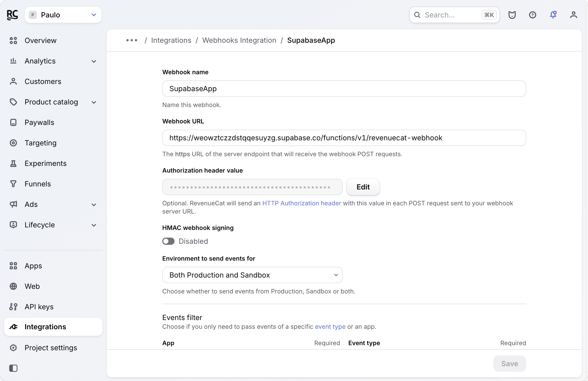The image size is (588, 381).
Task: Click the Analytics bar chart icon
Action: click(x=13, y=61)
